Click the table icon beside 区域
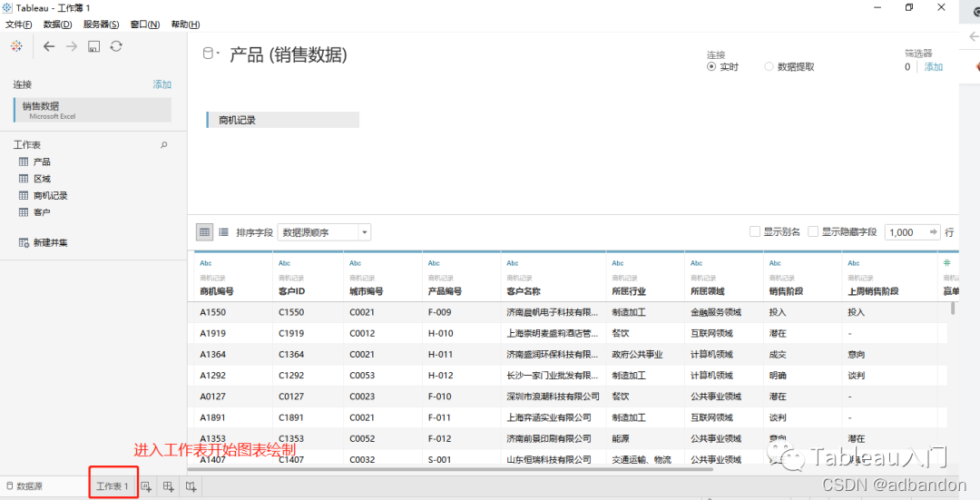The height and width of the screenshot is (500, 980). tap(24, 179)
